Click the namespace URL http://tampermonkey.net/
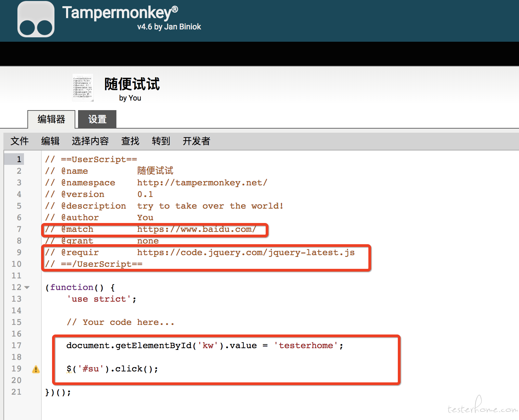This screenshot has height=420, width=519. 202,183
